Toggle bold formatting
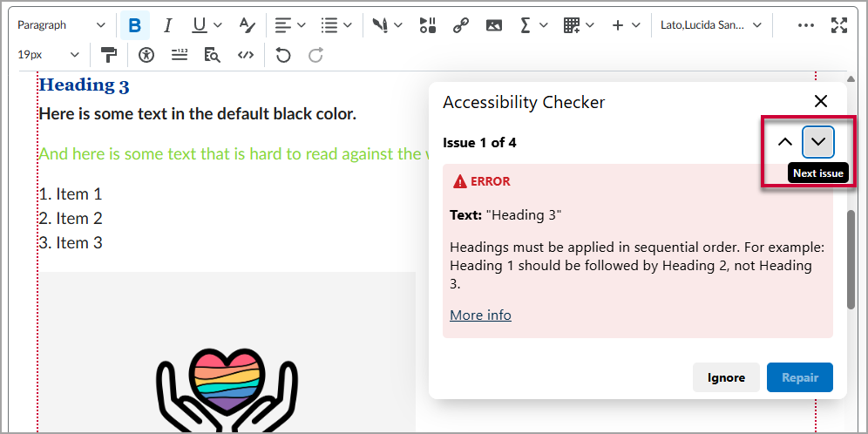Image resolution: width=868 pixels, height=434 pixels. point(134,25)
